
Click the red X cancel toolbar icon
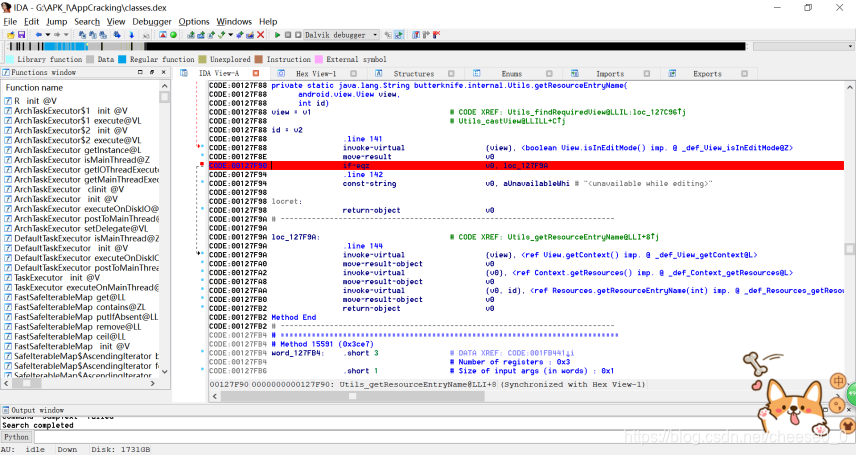coord(261,35)
